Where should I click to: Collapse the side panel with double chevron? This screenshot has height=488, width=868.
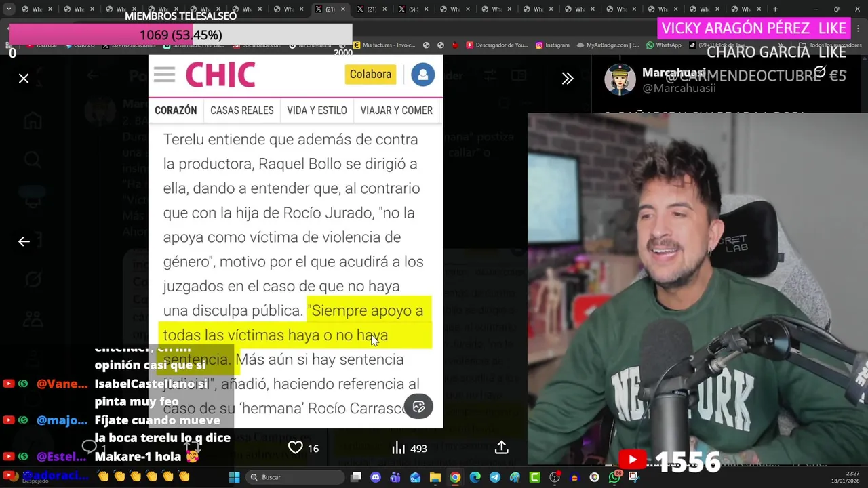tap(568, 79)
